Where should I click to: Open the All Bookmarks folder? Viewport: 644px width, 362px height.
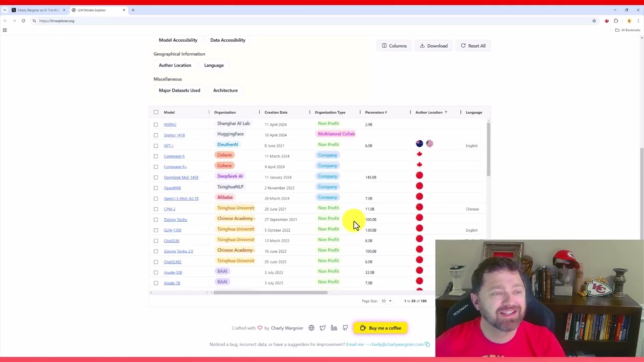coord(627,30)
